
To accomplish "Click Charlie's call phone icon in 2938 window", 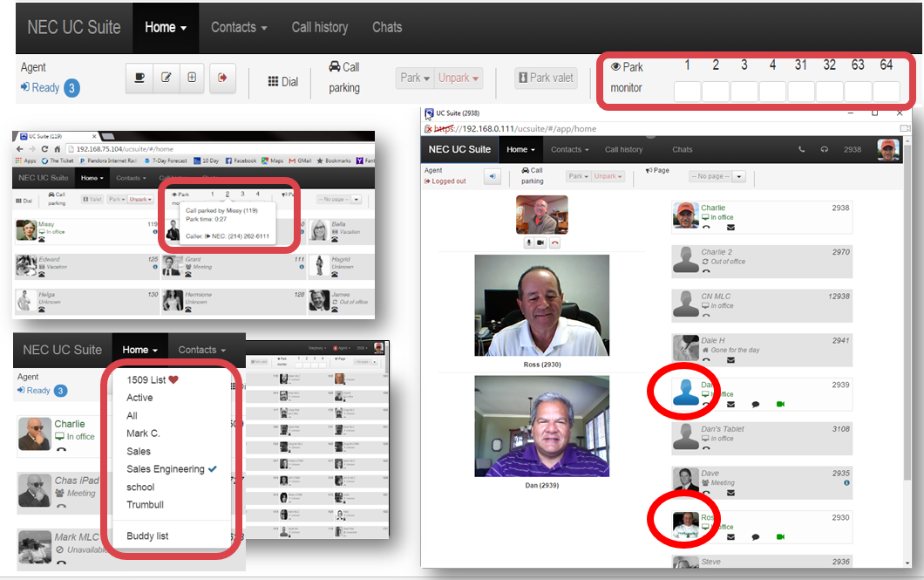I will tap(706, 228).
